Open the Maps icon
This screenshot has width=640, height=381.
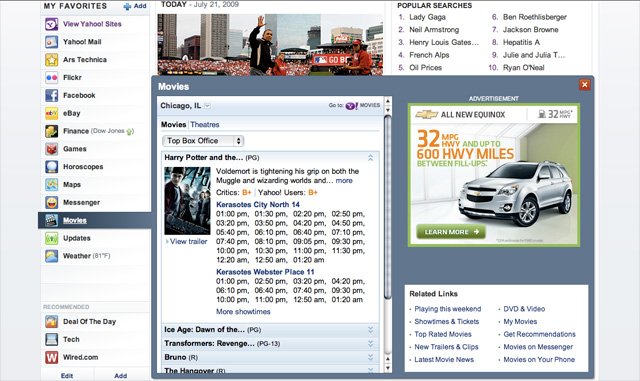(x=51, y=185)
